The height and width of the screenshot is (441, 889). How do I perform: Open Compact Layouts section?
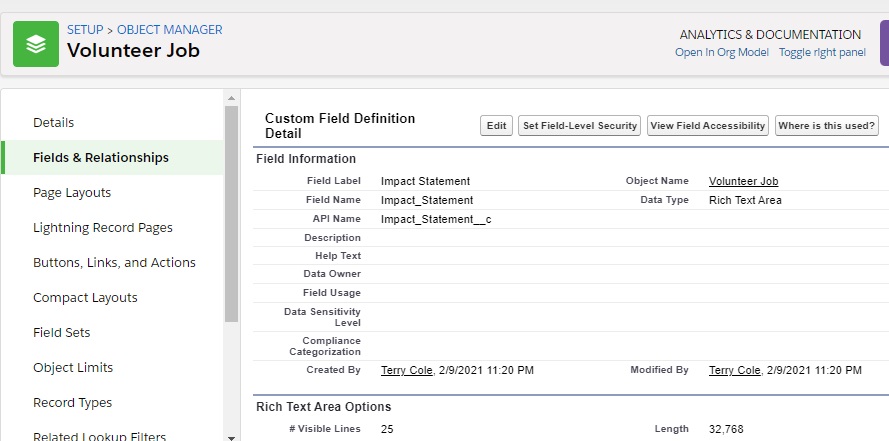tap(85, 298)
